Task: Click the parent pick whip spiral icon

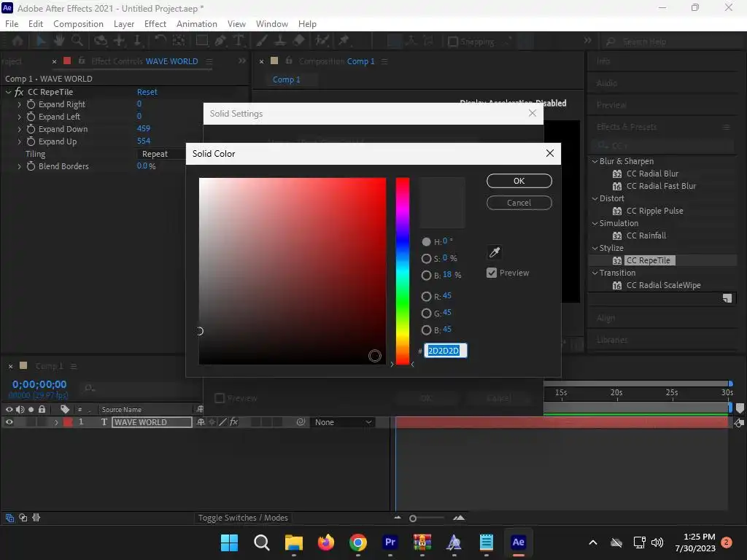Action: (x=301, y=422)
